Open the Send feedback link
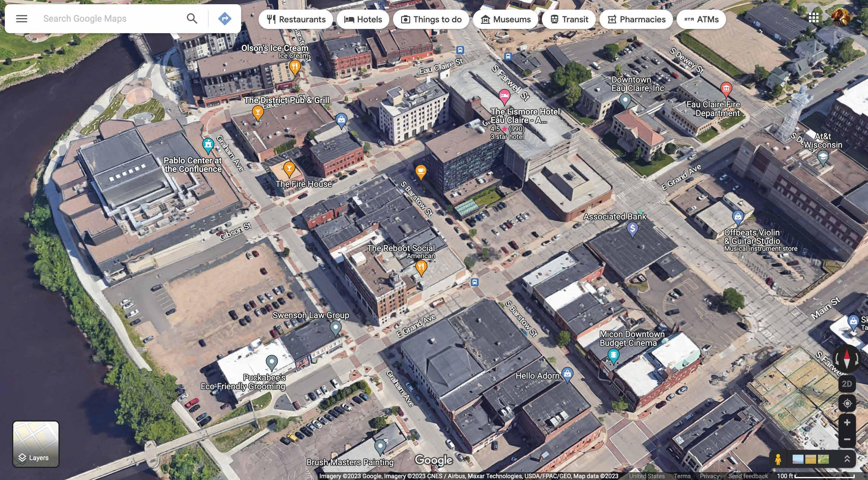Viewport: 868px width, 480px height. [x=748, y=476]
